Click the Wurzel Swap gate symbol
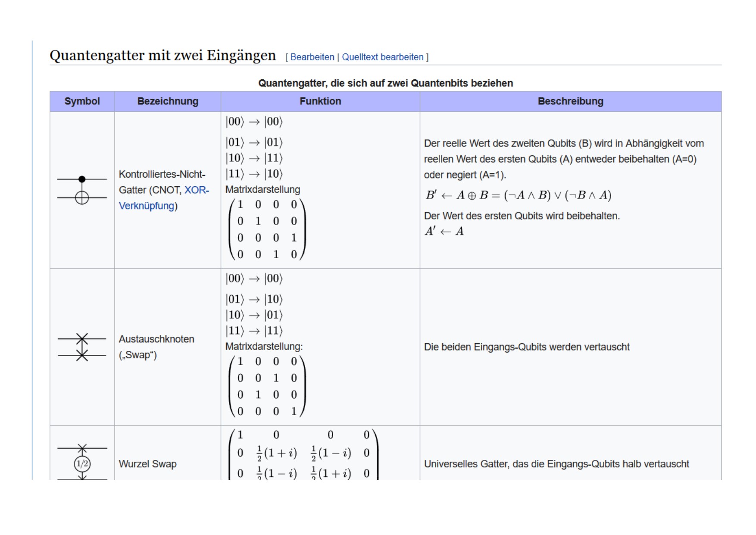756x535 pixels. (x=82, y=462)
